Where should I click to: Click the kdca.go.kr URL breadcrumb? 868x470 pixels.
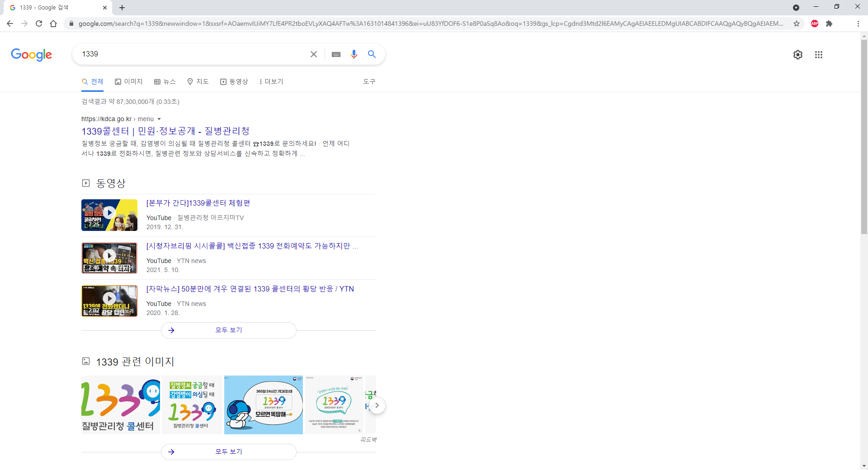point(118,119)
